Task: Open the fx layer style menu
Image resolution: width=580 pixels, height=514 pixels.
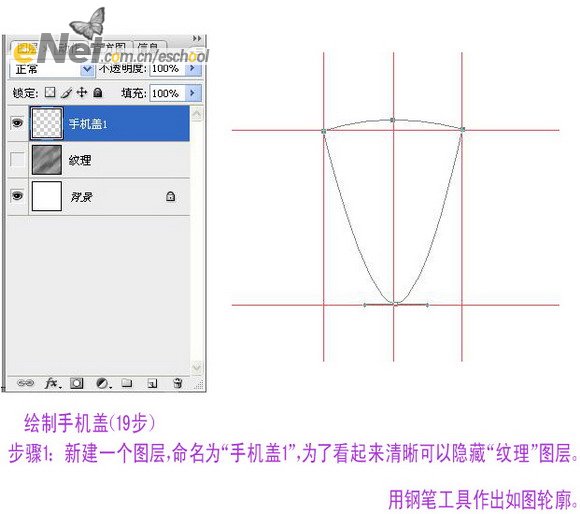Action: click(x=52, y=383)
